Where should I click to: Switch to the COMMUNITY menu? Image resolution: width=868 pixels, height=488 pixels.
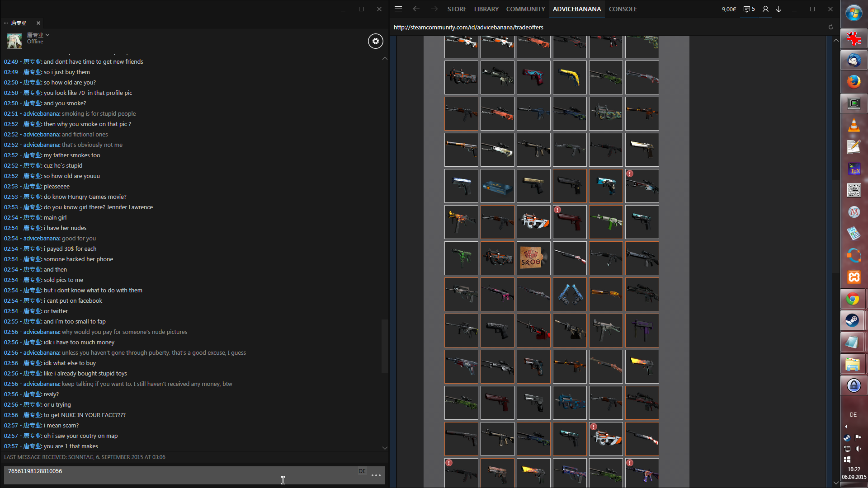[x=525, y=9]
